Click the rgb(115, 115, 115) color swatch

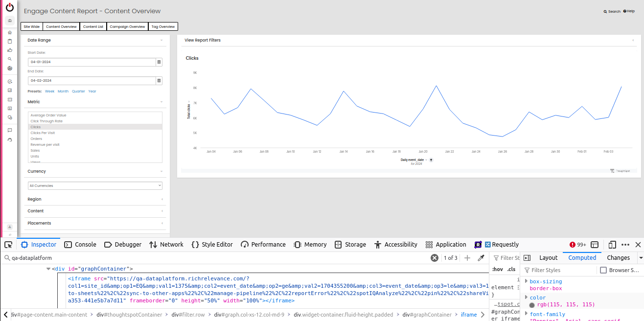[532, 305]
